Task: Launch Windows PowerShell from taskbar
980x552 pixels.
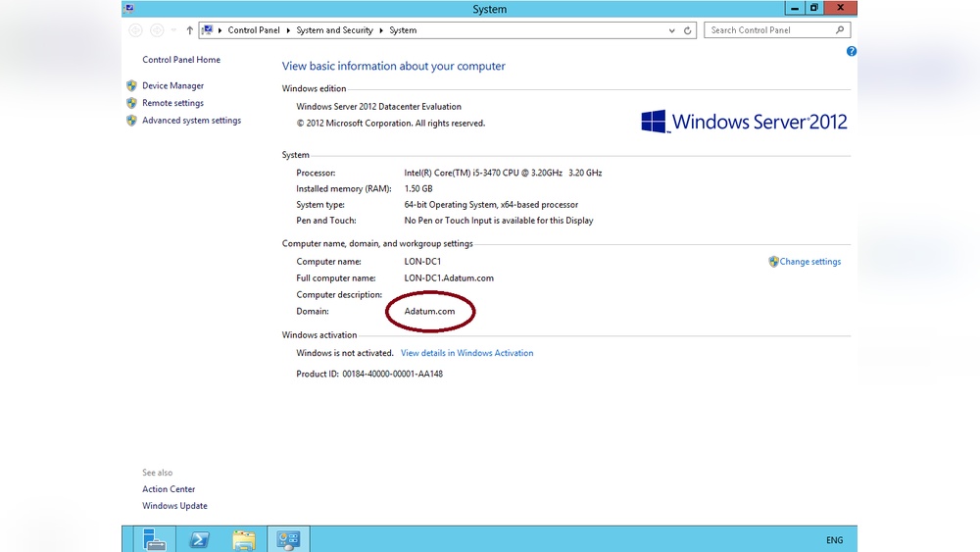Action: tap(199, 539)
